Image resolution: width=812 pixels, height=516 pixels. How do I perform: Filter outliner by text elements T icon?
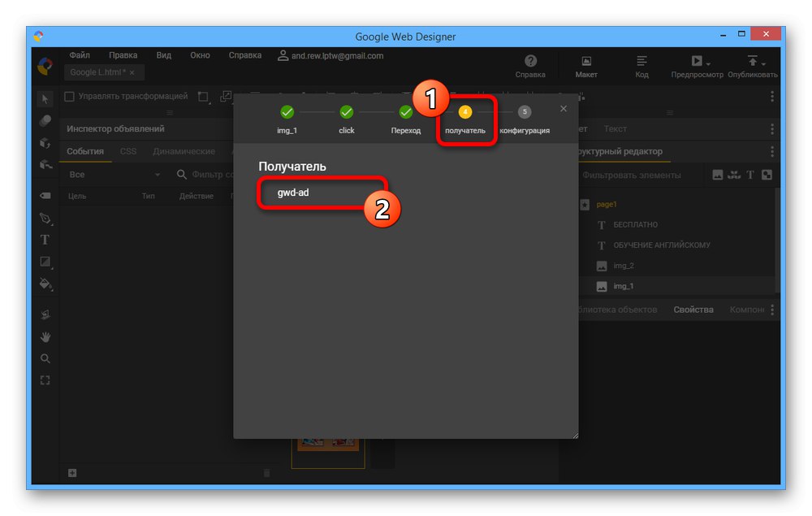[750, 175]
